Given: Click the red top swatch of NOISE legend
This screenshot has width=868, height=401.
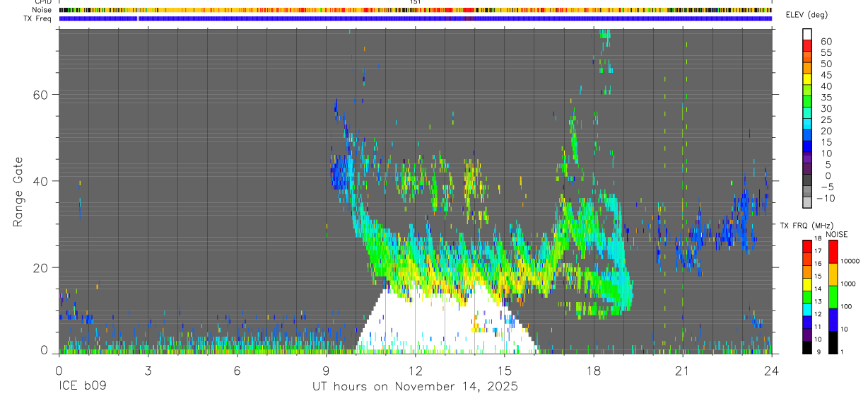Looking at the screenshot, I should pos(832,251).
